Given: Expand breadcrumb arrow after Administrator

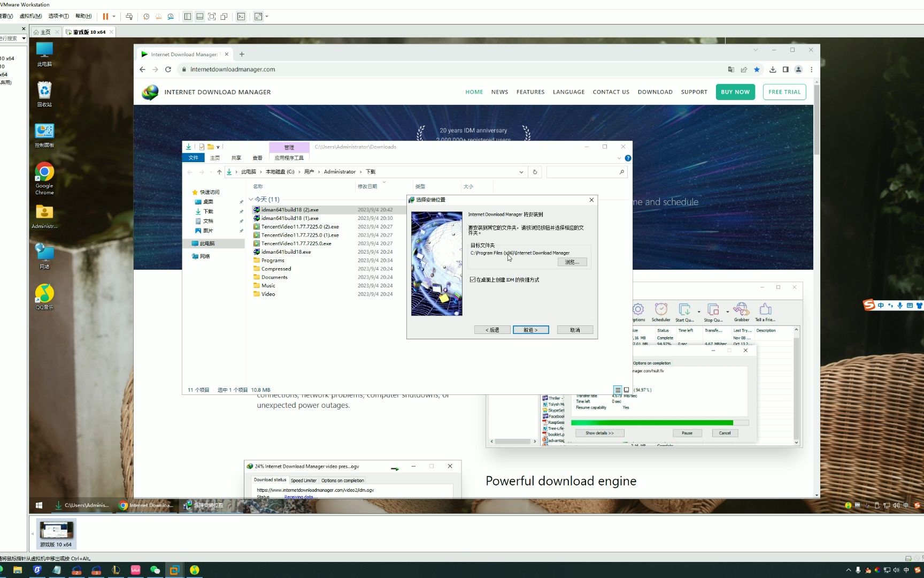Looking at the screenshot, I should point(361,172).
